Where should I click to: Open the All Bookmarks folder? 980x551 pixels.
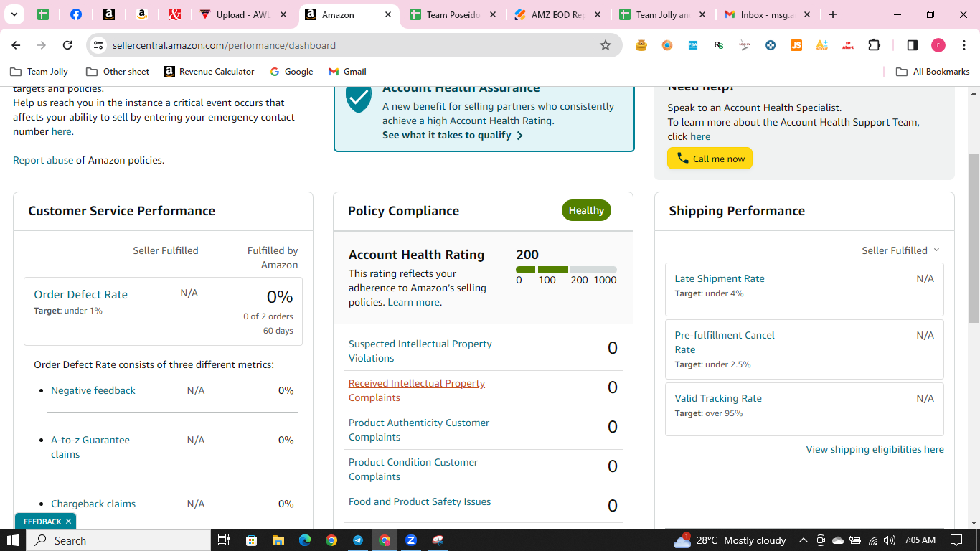(x=933, y=72)
